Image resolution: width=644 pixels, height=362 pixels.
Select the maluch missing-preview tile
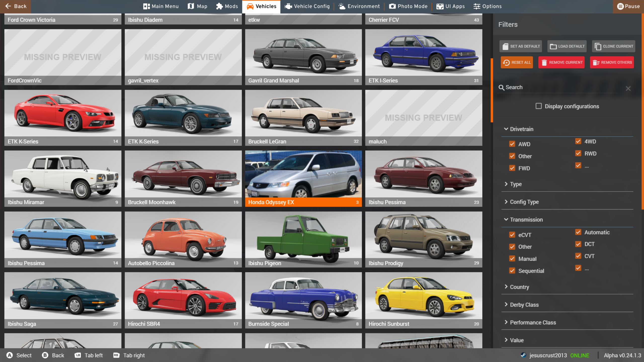pos(424,118)
